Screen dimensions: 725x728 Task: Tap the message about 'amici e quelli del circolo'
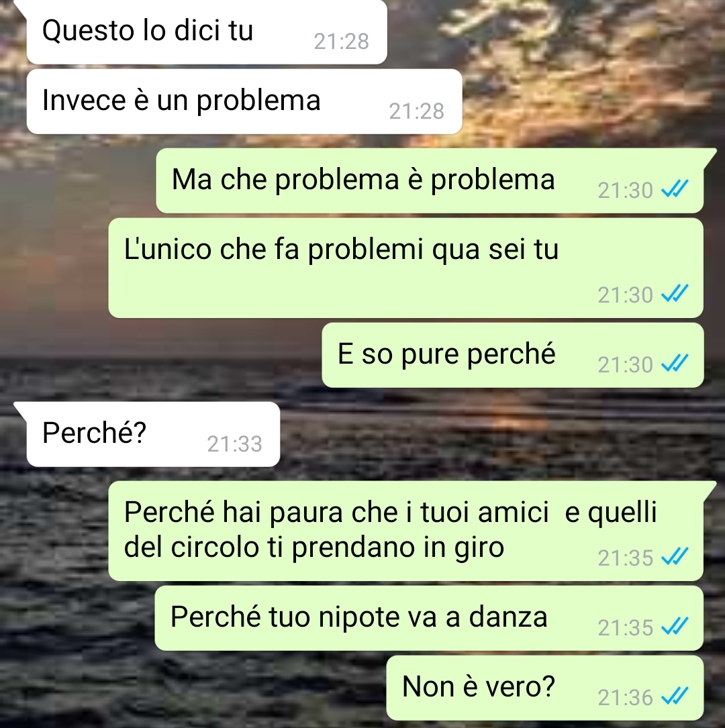[x=406, y=531]
